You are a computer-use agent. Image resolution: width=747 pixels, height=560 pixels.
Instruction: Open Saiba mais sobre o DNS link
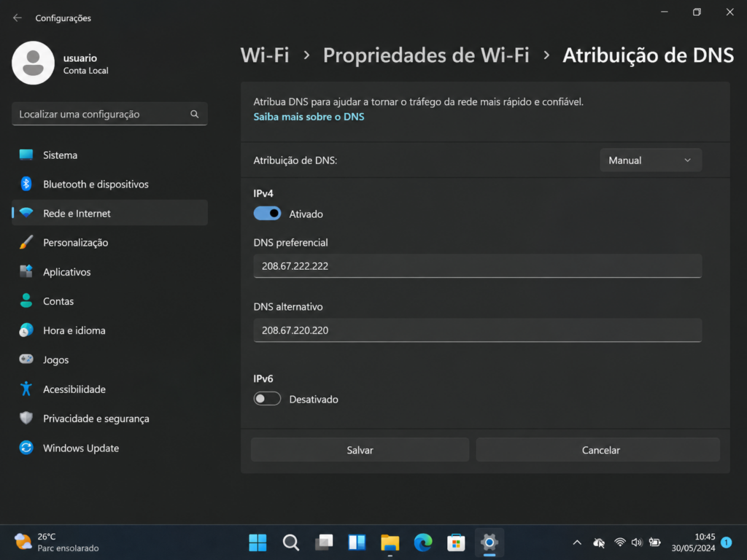[x=309, y=117]
